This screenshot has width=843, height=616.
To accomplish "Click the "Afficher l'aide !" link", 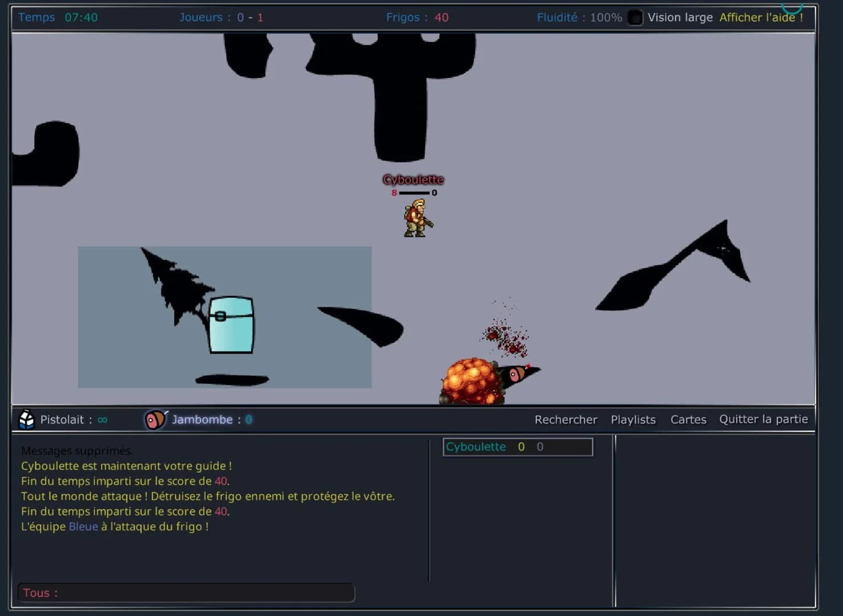I will [x=761, y=17].
